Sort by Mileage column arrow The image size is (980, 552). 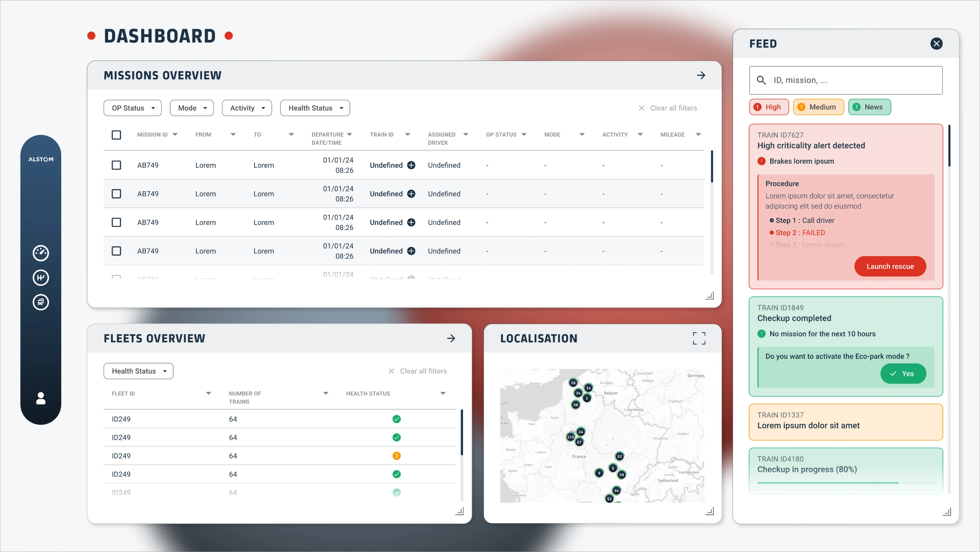click(x=698, y=135)
